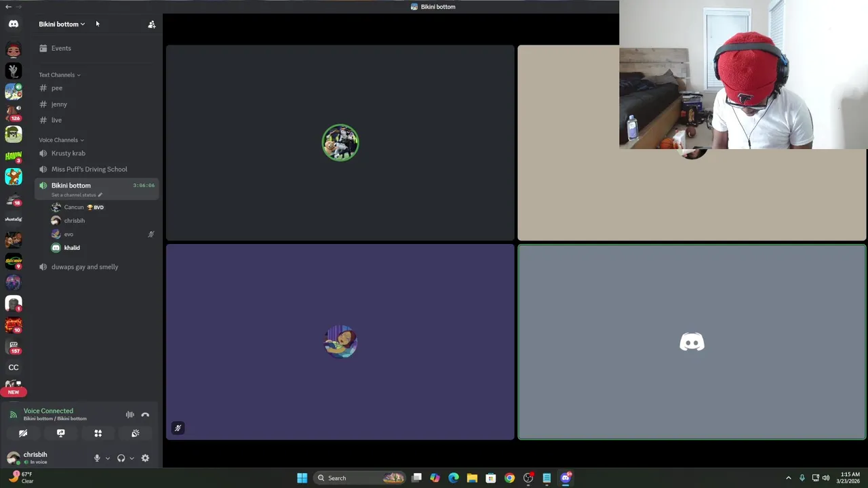Open the HAVIN server icon
The height and width of the screenshot is (488, 868).
click(14, 157)
